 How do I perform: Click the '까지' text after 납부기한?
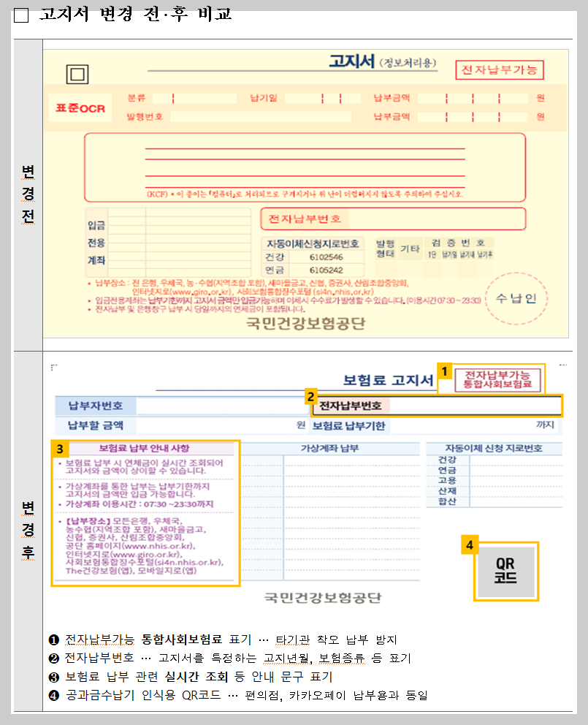pos(545,425)
